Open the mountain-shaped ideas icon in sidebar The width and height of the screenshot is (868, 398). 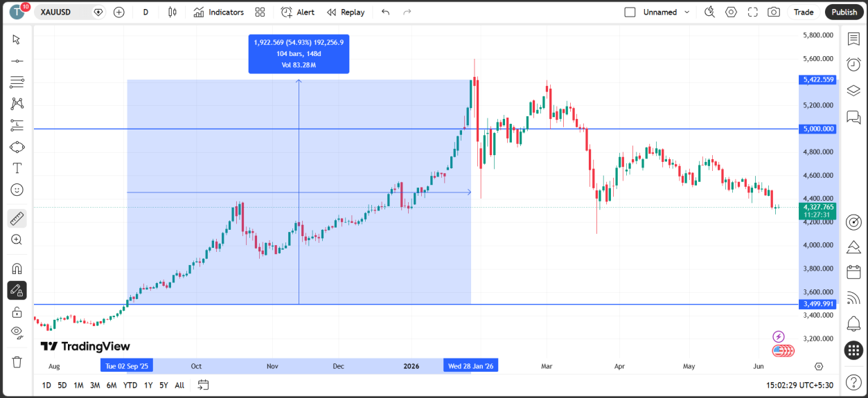tap(853, 246)
